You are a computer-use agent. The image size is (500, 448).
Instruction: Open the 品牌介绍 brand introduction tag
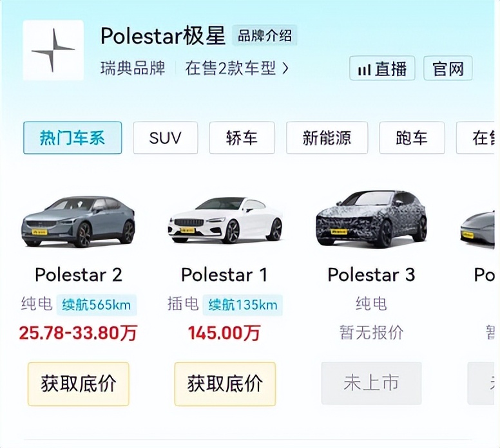(x=264, y=35)
